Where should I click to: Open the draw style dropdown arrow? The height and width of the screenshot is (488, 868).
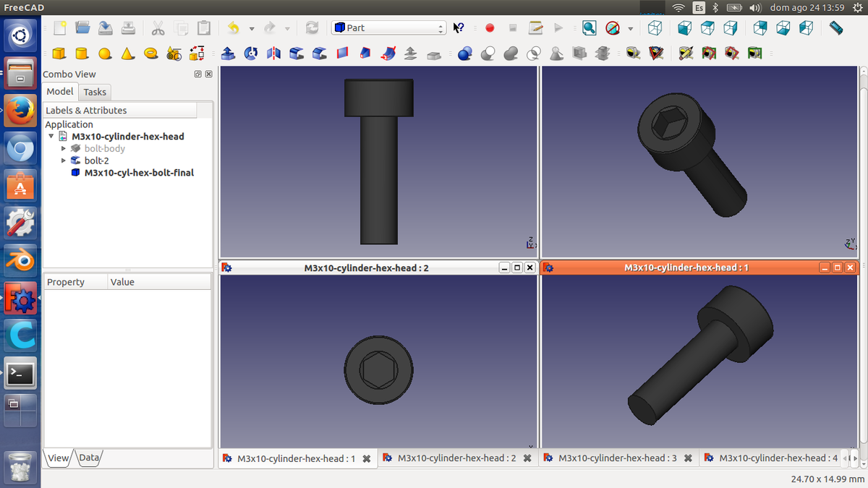630,29
